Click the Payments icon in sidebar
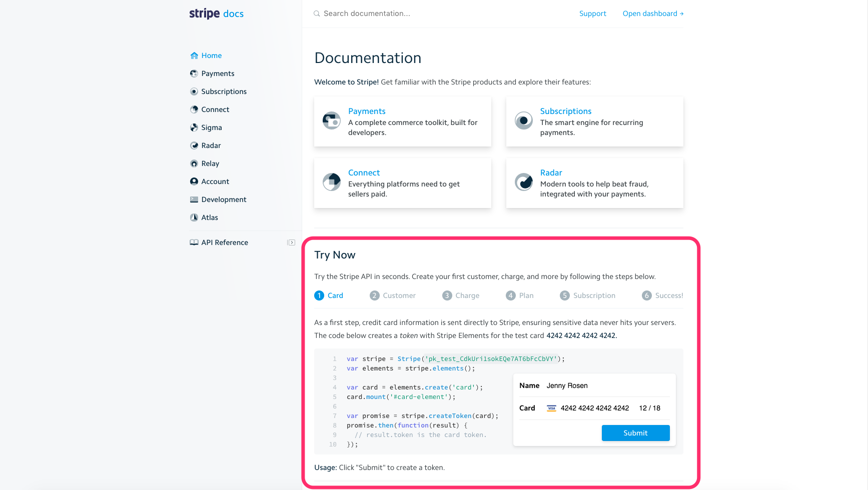This screenshot has width=868, height=490. click(194, 73)
